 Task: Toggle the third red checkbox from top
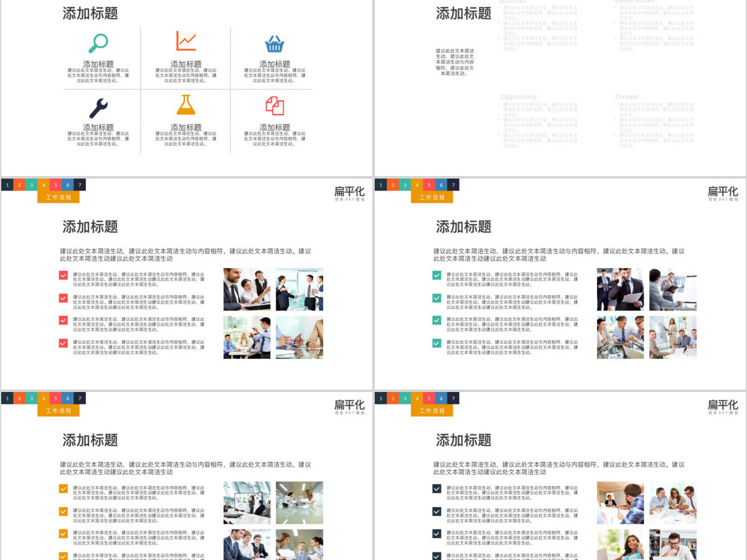click(63, 320)
